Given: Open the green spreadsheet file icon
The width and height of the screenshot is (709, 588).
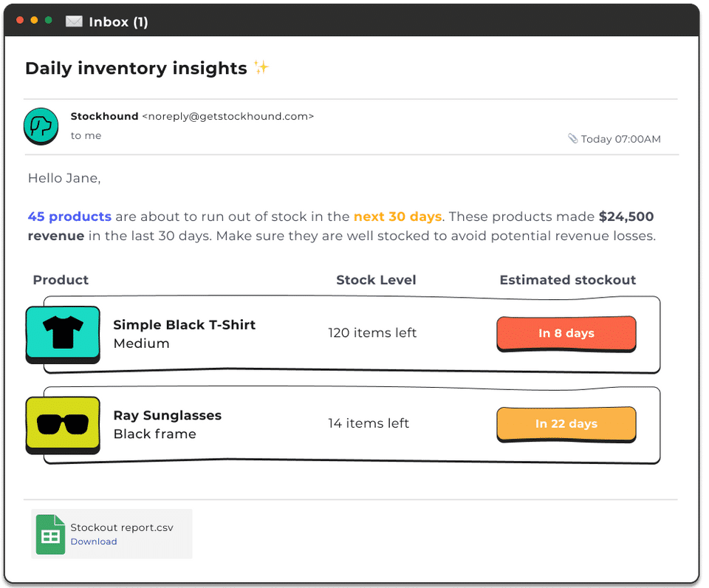Looking at the screenshot, I should (x=50, y=534).
